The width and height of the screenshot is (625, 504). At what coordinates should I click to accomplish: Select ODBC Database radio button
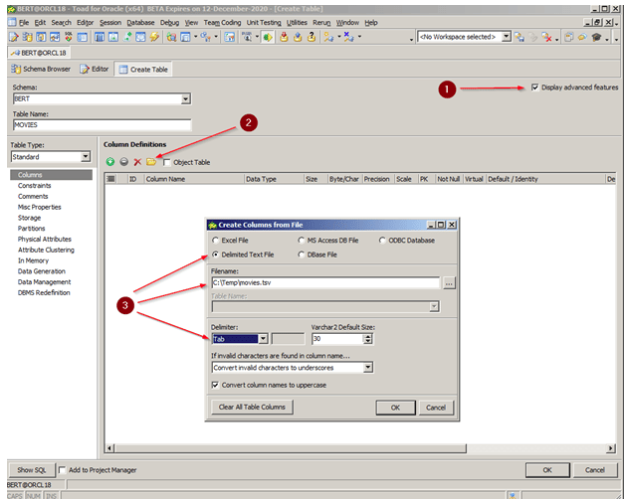click(x=382, y=240)
